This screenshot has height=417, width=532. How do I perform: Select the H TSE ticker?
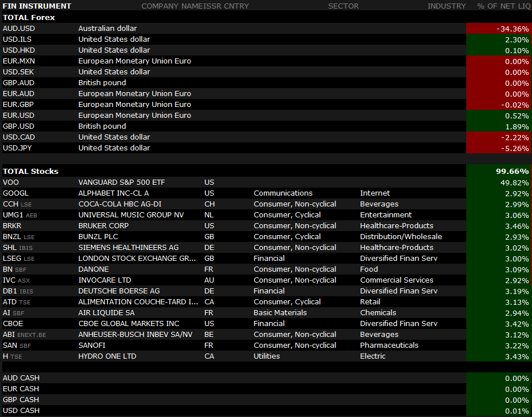pyautogui.click(x=12, y=356)
